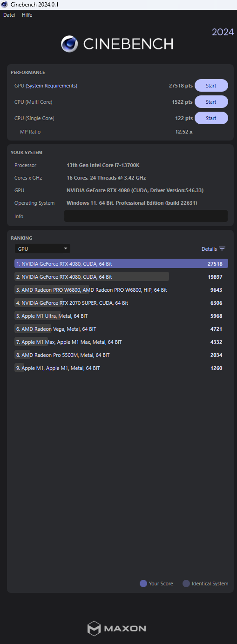Open the System Requirements link

coord(51,86)
